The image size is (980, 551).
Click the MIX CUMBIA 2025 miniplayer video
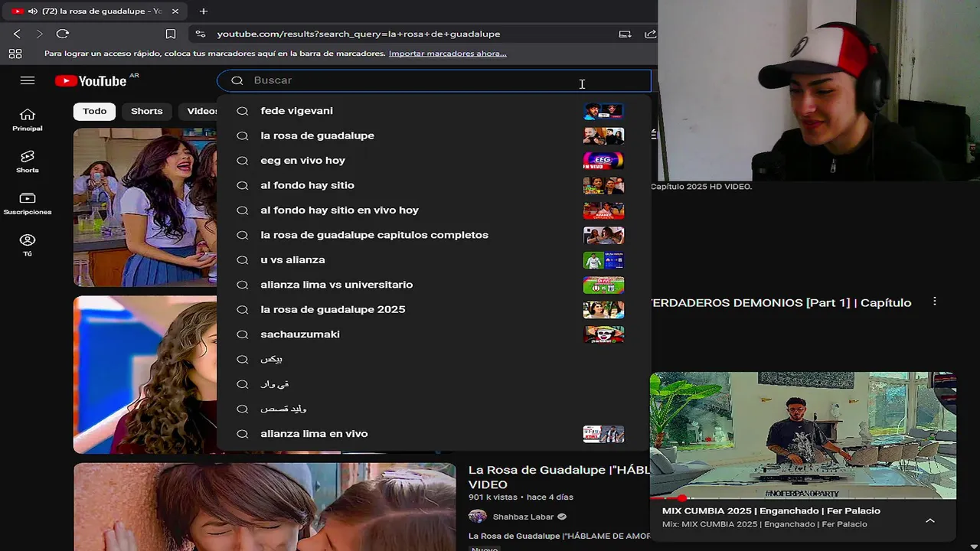click(803, 435)
